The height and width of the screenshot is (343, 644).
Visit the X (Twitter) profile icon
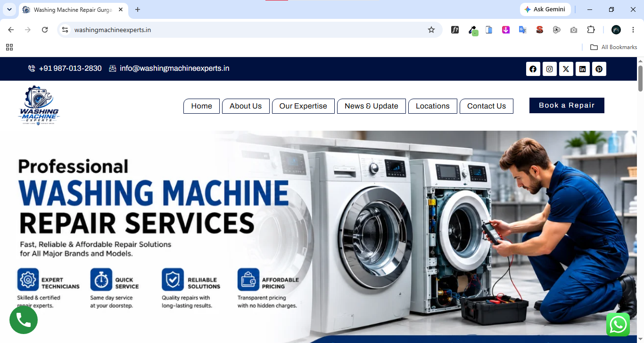tap(566, 69)
